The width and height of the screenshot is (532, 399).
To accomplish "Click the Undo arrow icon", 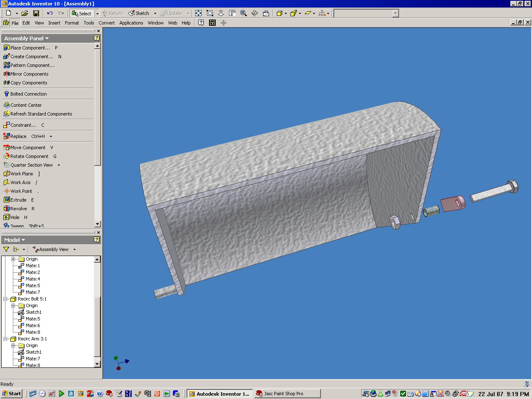I will coord(50,13).
